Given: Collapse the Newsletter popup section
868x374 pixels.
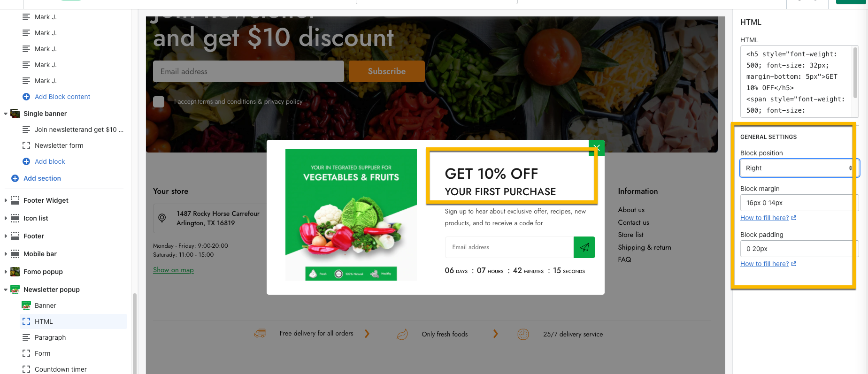Looking at the screenshot, I should pyautogui.click(x=6, y=290).
